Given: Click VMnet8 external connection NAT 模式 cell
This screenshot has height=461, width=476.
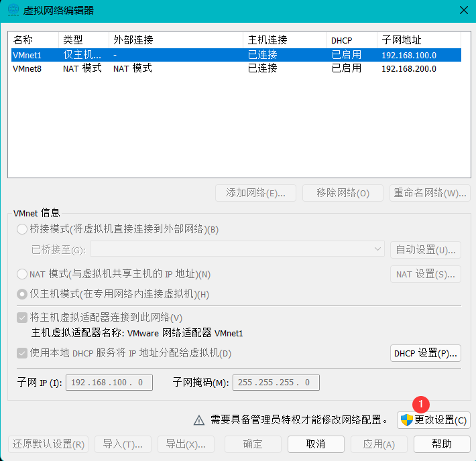Looking at the screenshot, I should coord(133,68).
